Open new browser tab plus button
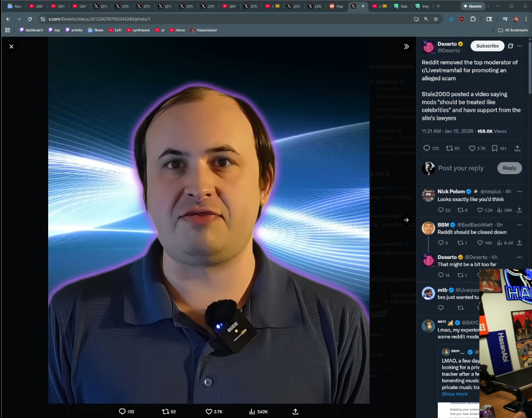The image size is (532, 418). click(x=438, y=6)
